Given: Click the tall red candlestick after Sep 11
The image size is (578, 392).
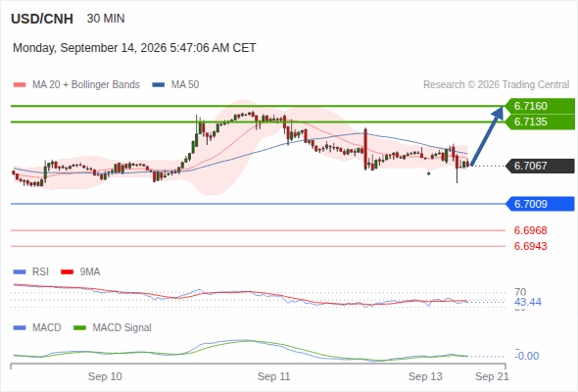Looking at the screenshot, I should pos(365,149).
